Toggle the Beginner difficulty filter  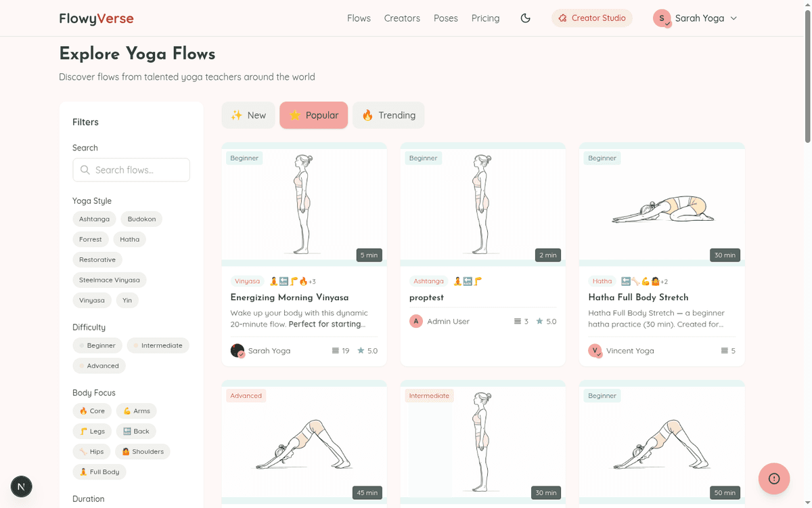pyautogui.click(x=97, y=345)
